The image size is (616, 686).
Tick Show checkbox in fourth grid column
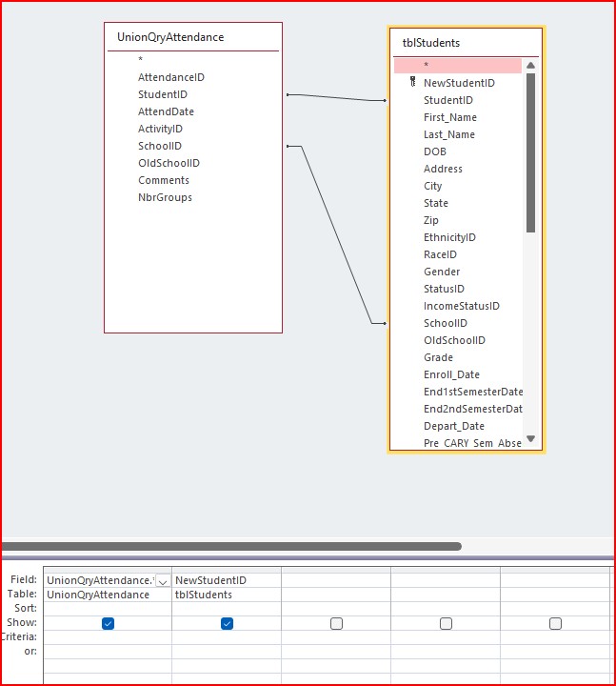446,623
